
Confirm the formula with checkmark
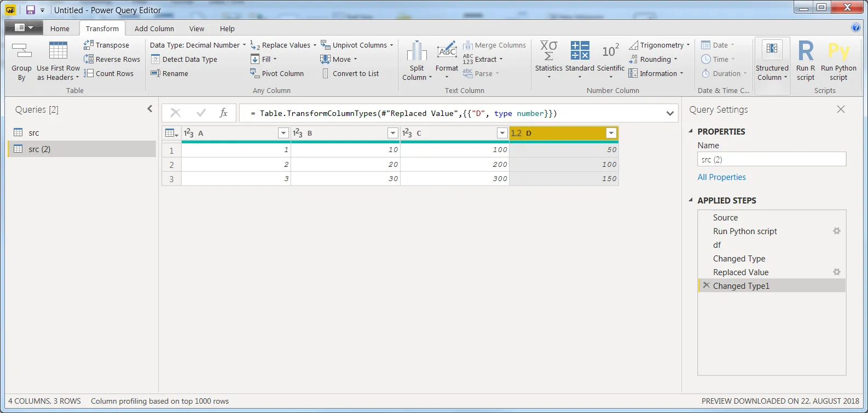coord(201,113)
